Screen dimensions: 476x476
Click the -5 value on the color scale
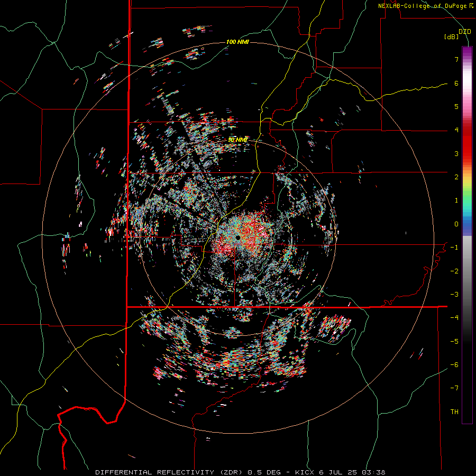click(x=454, y=342)
